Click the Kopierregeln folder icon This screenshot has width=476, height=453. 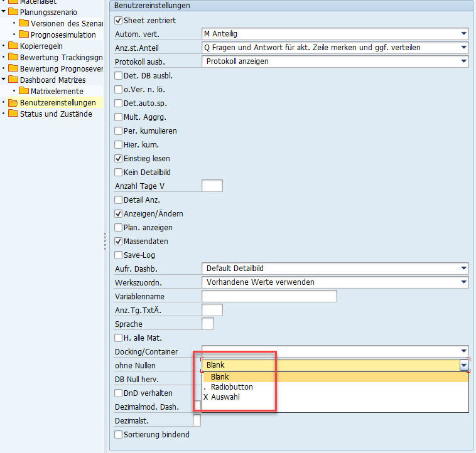point(13,46)
